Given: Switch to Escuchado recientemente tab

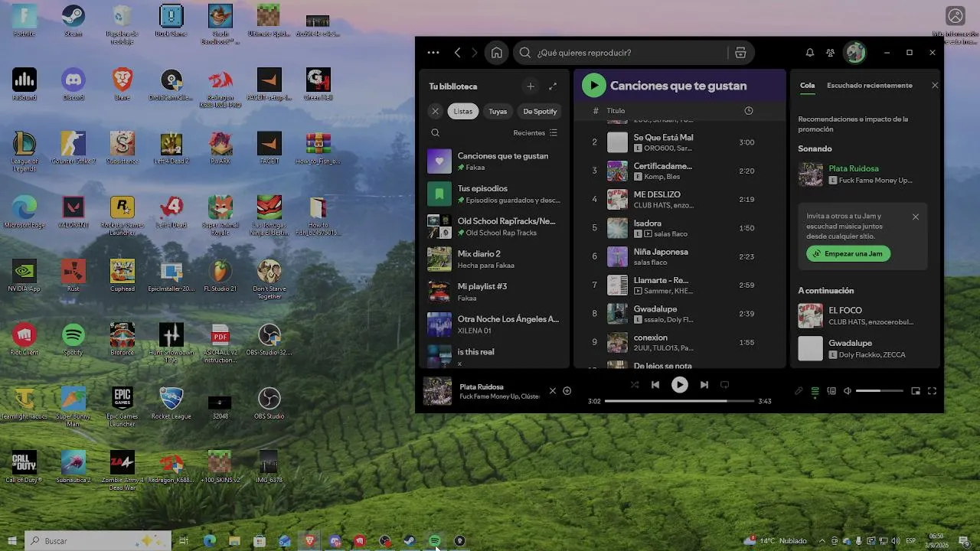Looking at the screenshot, I should coord(870,86).
